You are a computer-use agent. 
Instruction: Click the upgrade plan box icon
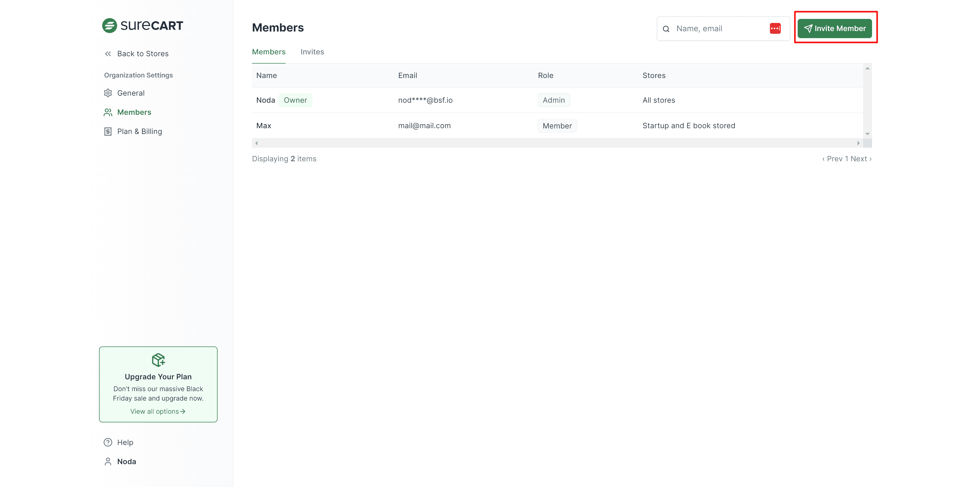pos(158,360)
